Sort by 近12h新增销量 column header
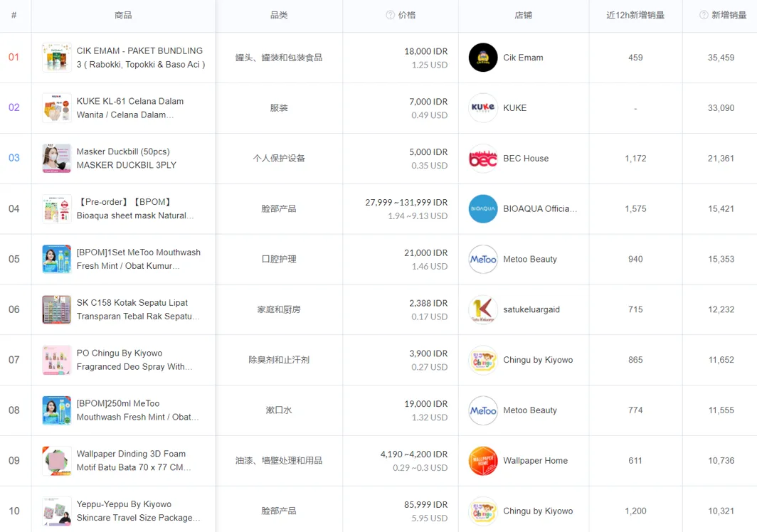757x532 pixels. pos(635,15)
